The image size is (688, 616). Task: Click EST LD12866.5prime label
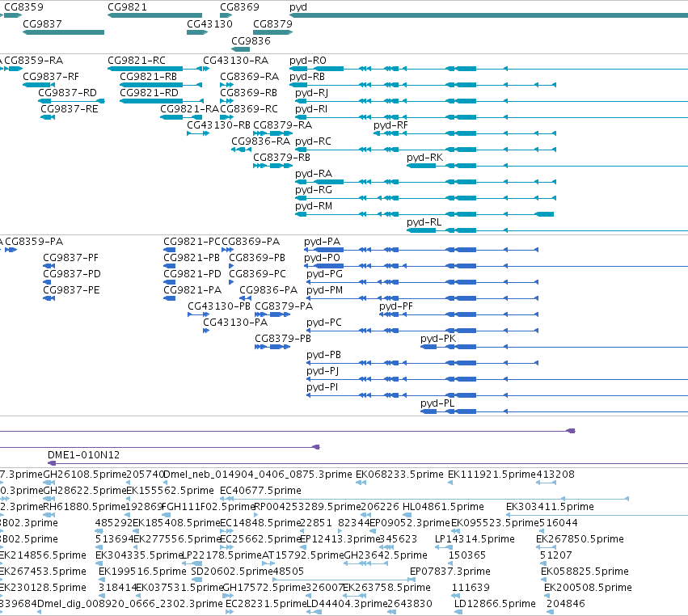coord(495,604)
